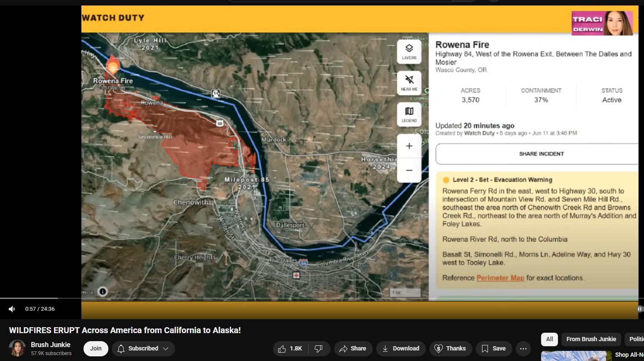Mute the video volume speaker icon
The image size is (644, 361).
(12, 309)
